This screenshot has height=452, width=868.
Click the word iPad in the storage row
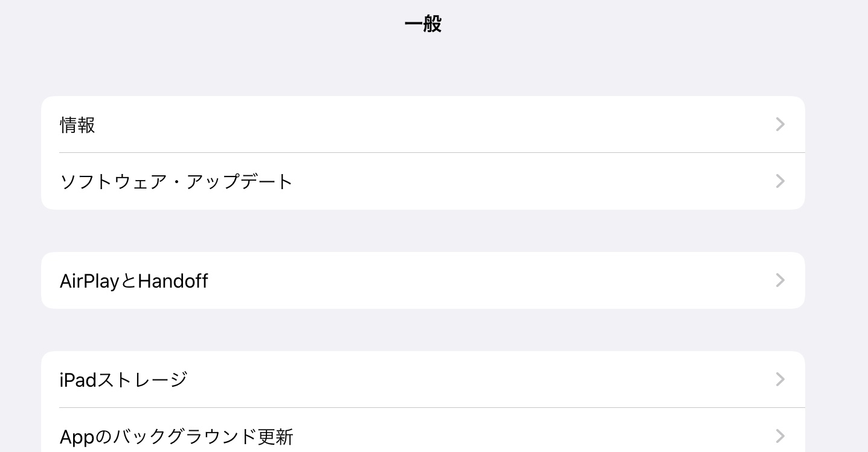coord(78,380)
